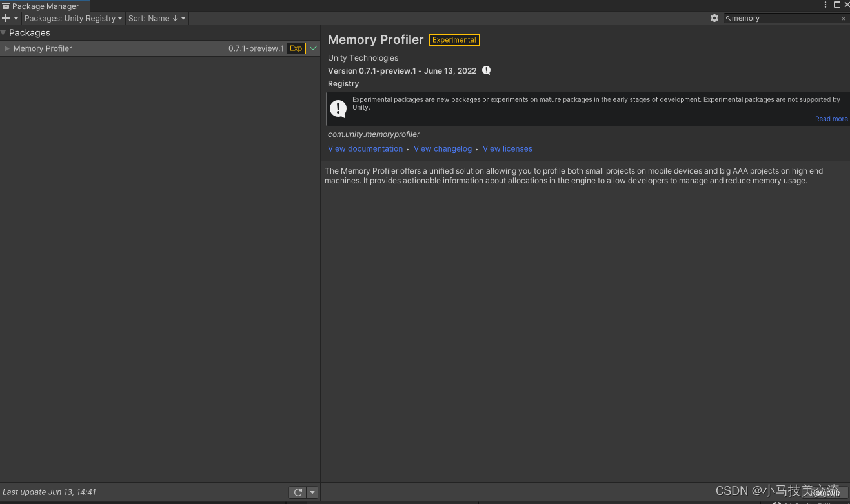The height and width of the screenshot is (504, 850).
Task: Open the Sort: Name dropdown
Action: 156,18
